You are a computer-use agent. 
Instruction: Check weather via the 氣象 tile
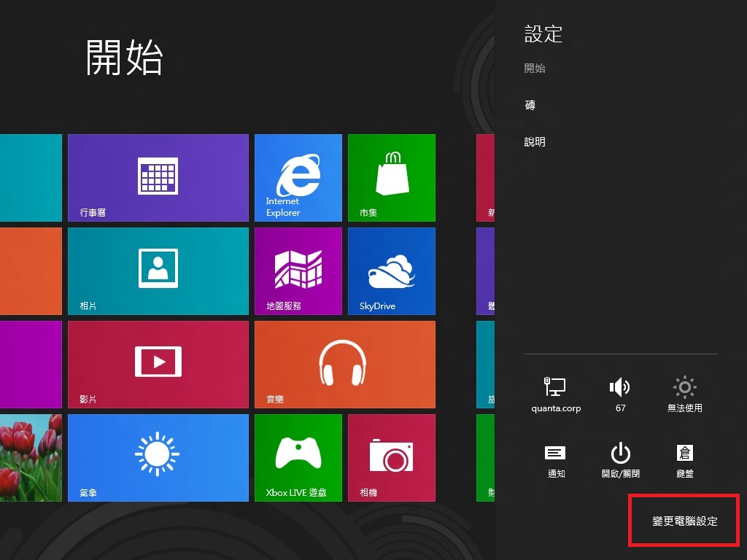click(158, 457)
